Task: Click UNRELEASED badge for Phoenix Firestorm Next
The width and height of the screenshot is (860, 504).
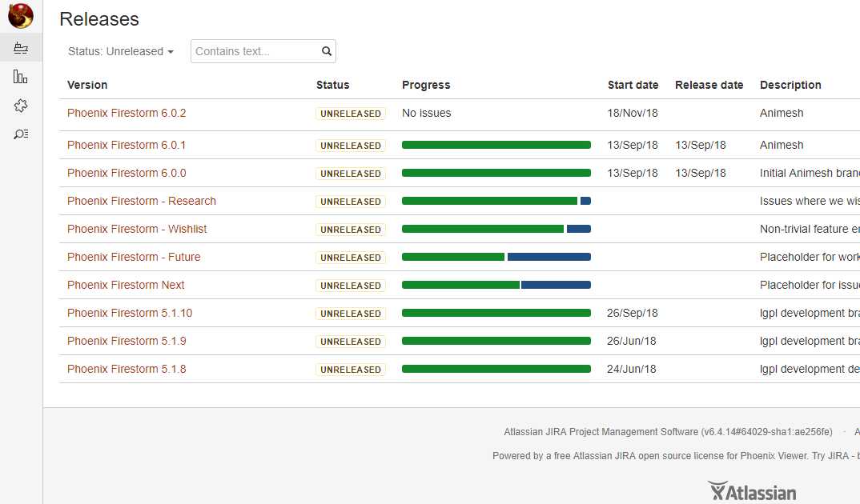Action: coord(351,285)
